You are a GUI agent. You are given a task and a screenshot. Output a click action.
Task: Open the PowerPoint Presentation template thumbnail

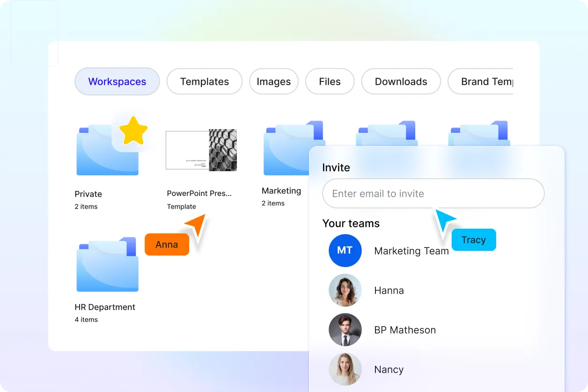[201, 150]
